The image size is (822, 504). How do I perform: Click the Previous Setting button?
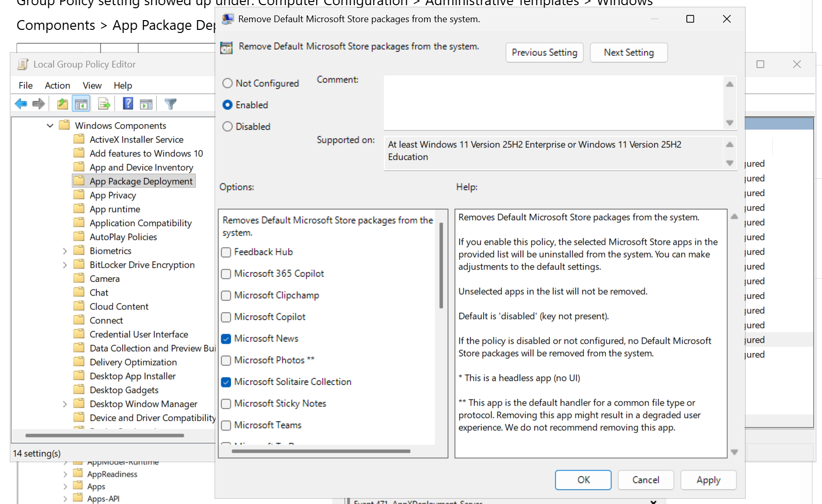pos(545,53)
